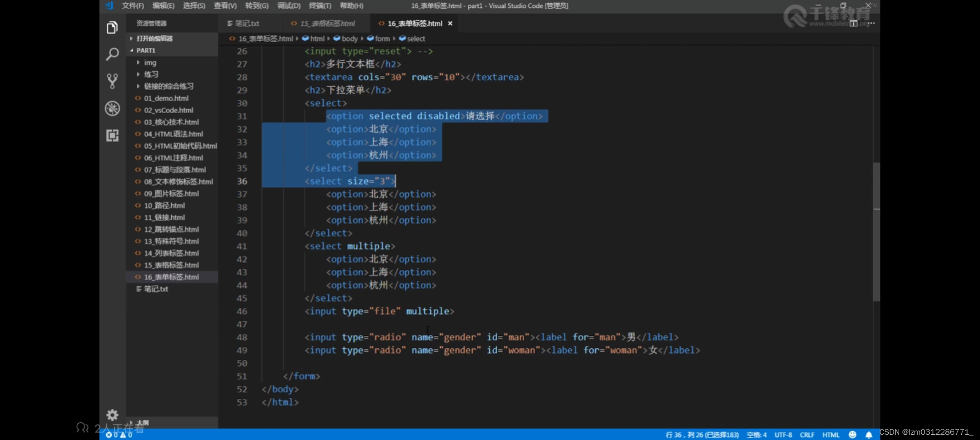980x440 pixels.
Task: Open the Extensions view icon
Action: (112, 135)
